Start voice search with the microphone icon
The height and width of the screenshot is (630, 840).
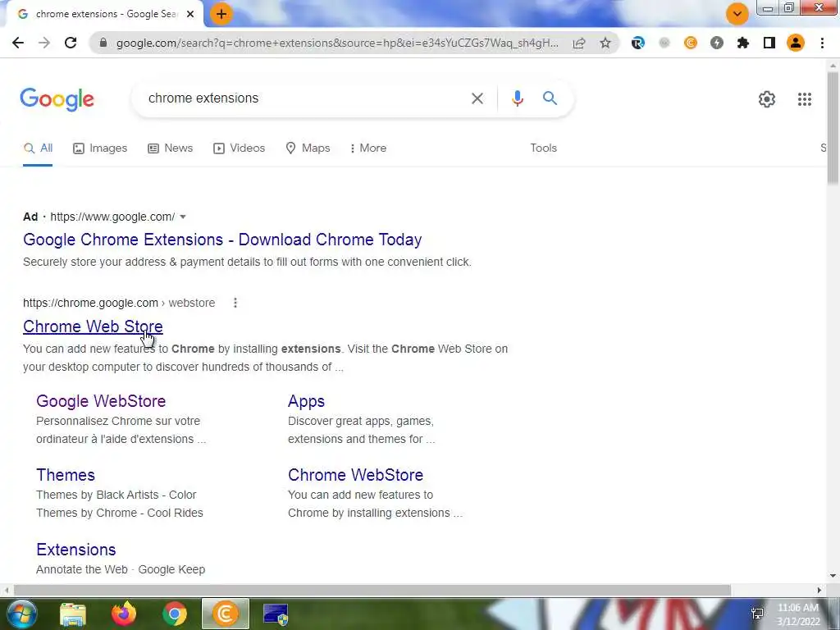(x=517, y=98)
